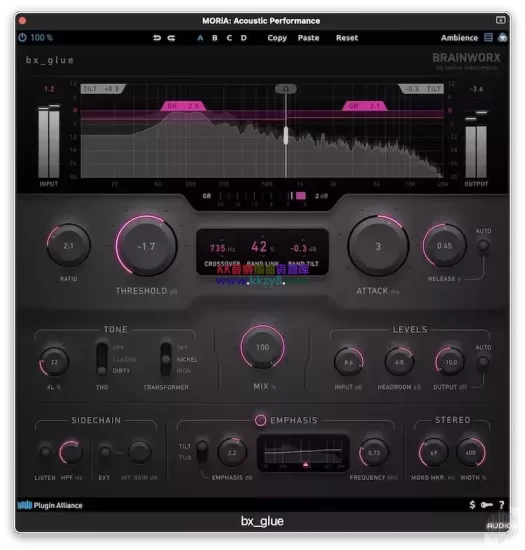
Task: Click the WIDTH % knob showing 400
Action: 470,452
